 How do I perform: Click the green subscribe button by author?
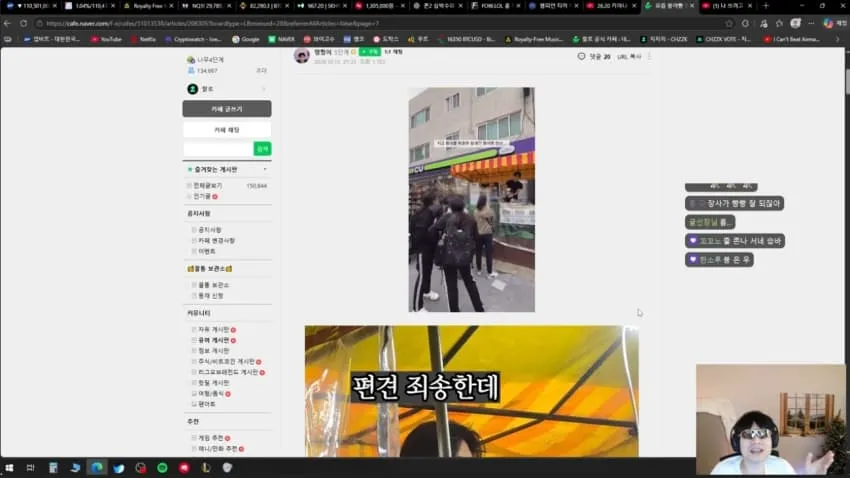pos(370,52)
